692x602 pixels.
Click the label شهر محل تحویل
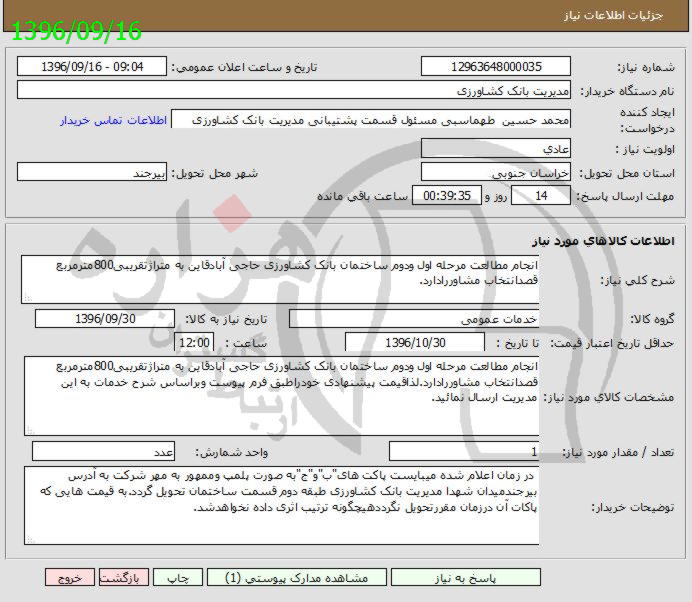click(x=214, y=173)
